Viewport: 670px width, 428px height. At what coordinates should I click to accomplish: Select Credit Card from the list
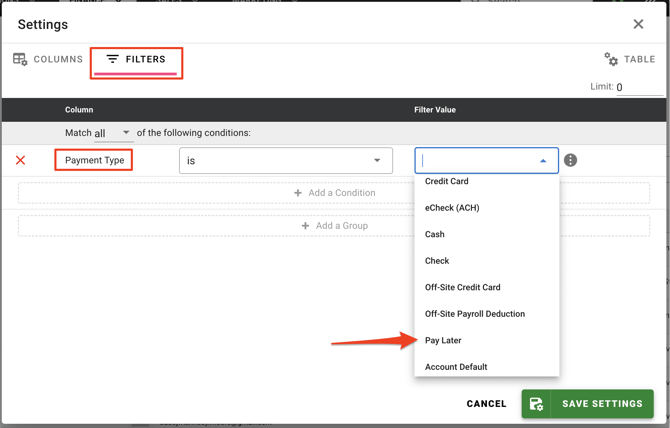pos(447,181)
